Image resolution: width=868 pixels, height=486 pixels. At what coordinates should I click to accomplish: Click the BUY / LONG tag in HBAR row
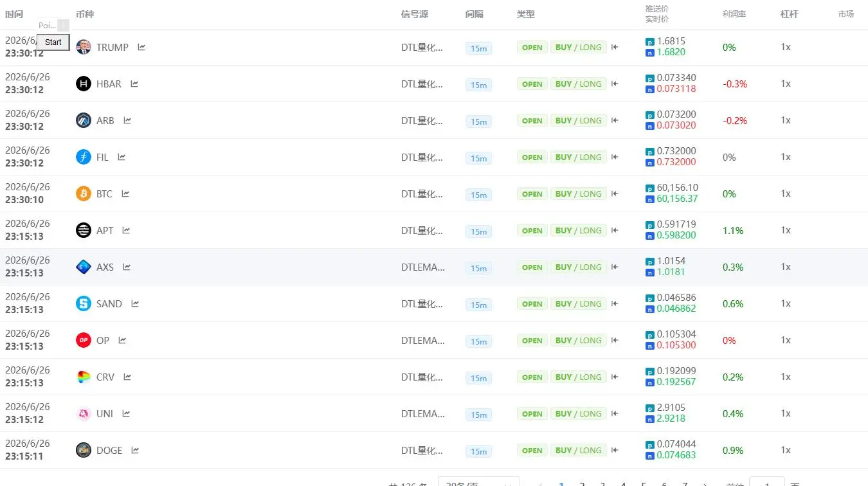[579, 84]
